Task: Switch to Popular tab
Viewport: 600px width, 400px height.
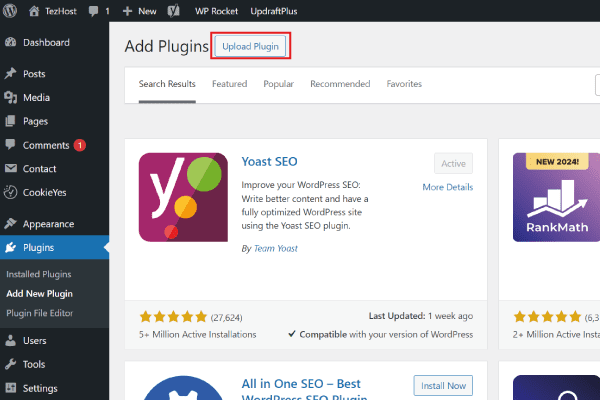Action: tap(279, 84)
